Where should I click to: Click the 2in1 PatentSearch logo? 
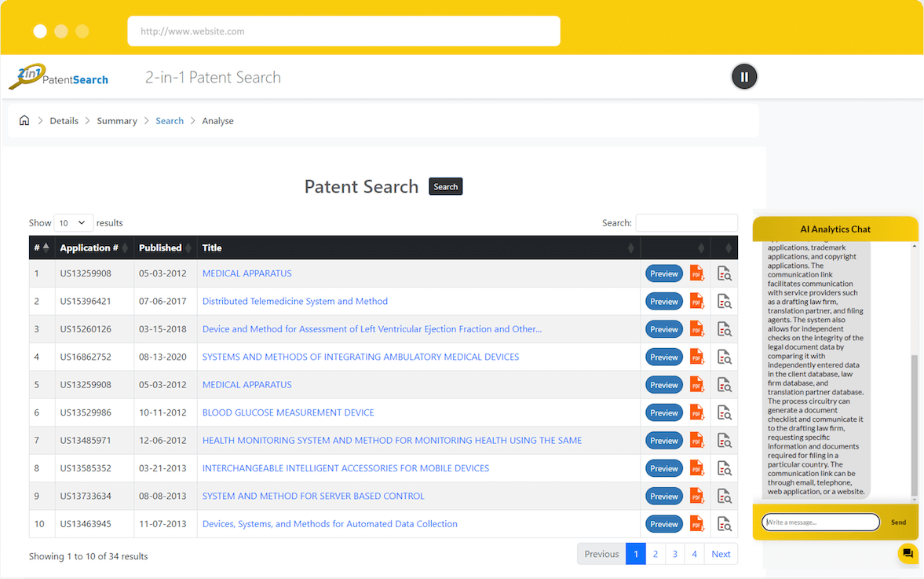[59, 77]
